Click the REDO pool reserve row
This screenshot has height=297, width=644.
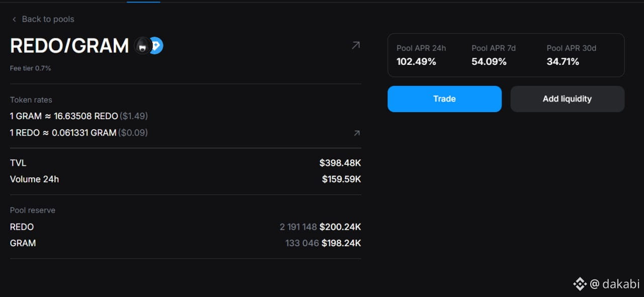click(x=186, y=227)
